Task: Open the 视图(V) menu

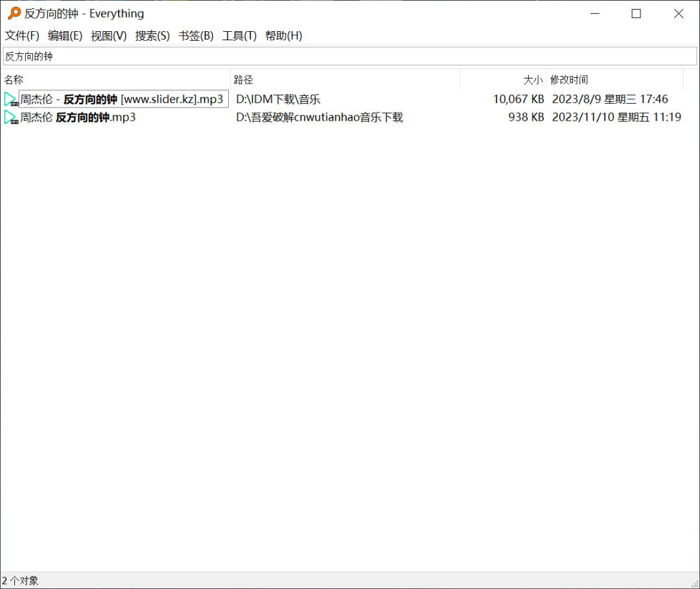Action: pyautogui.click(x=108, y=36)
